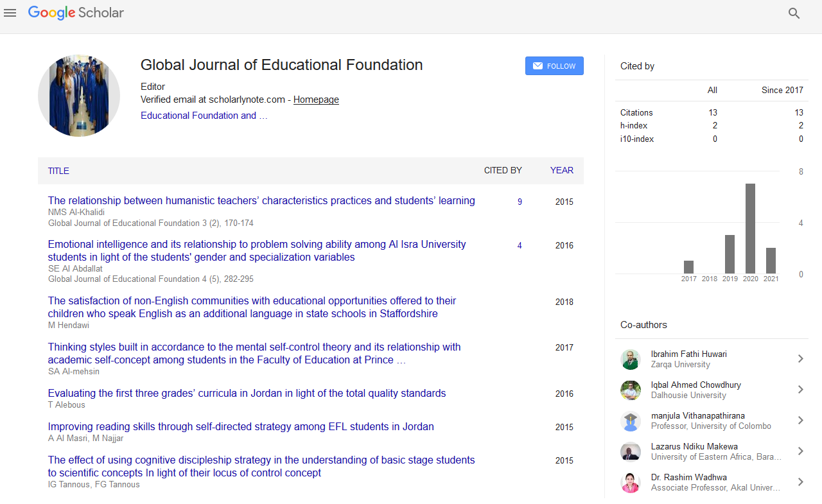The width and height of the screenshot is (822, 504).
Task: Click the search magnifier icon
Action: (794, 13)
